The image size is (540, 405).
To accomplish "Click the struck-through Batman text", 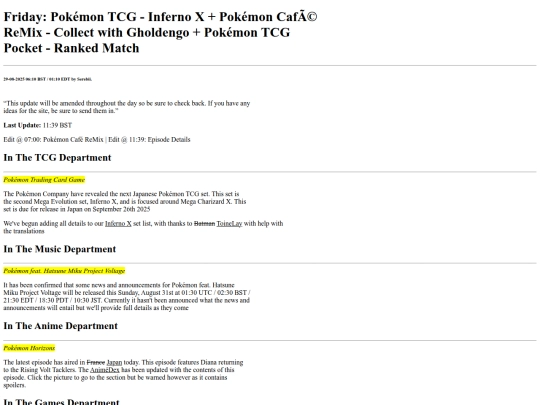I will (x=205, y=224).
